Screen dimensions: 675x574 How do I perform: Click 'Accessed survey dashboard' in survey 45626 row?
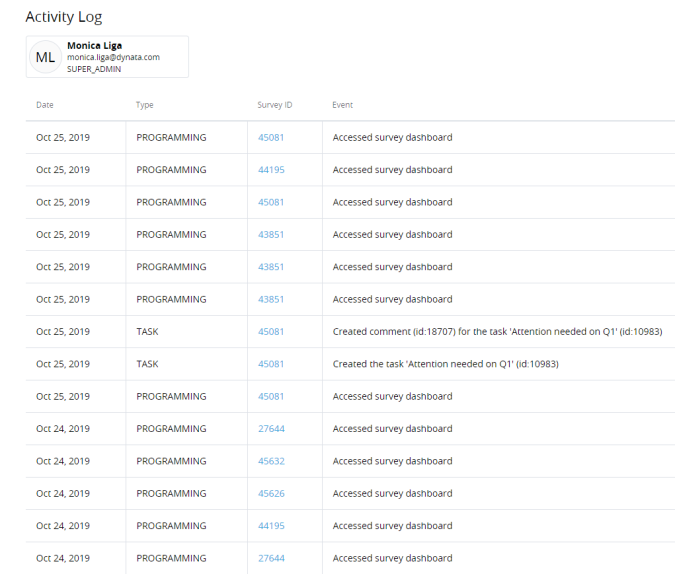point(392,493)
